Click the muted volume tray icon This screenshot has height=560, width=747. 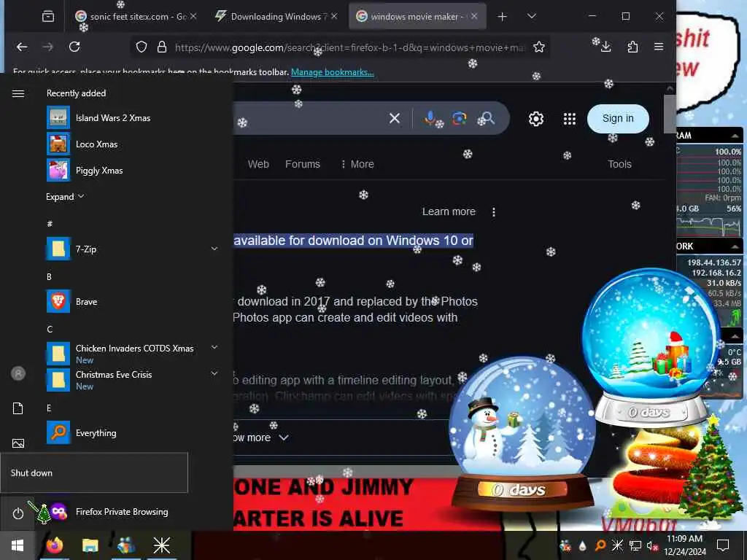(x=652, y=545)
